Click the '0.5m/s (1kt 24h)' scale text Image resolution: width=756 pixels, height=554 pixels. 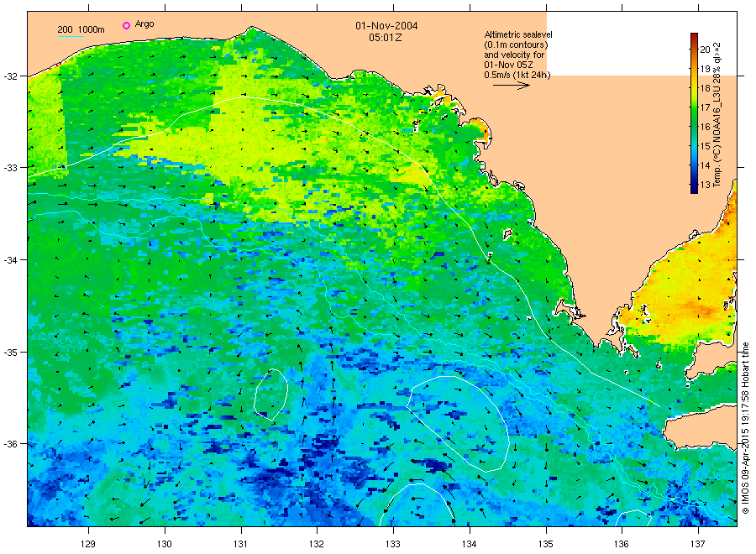(517, 75)
